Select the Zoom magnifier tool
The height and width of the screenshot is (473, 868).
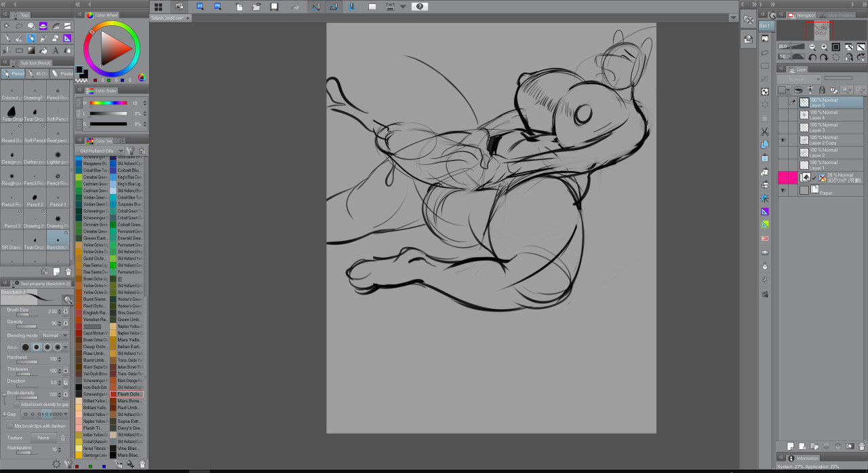[31, 26]
